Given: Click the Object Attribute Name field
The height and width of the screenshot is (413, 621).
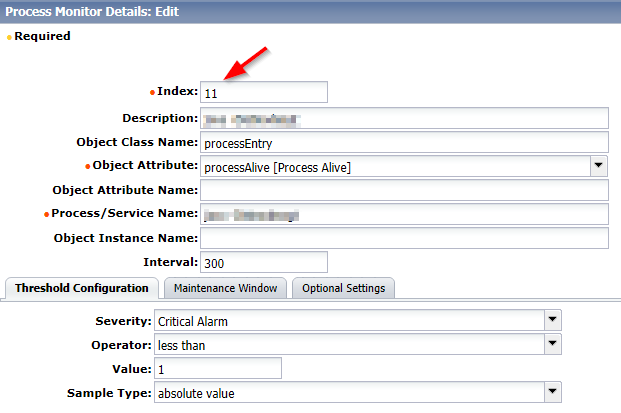Looking at the screenshot, I should pos(404,190).
